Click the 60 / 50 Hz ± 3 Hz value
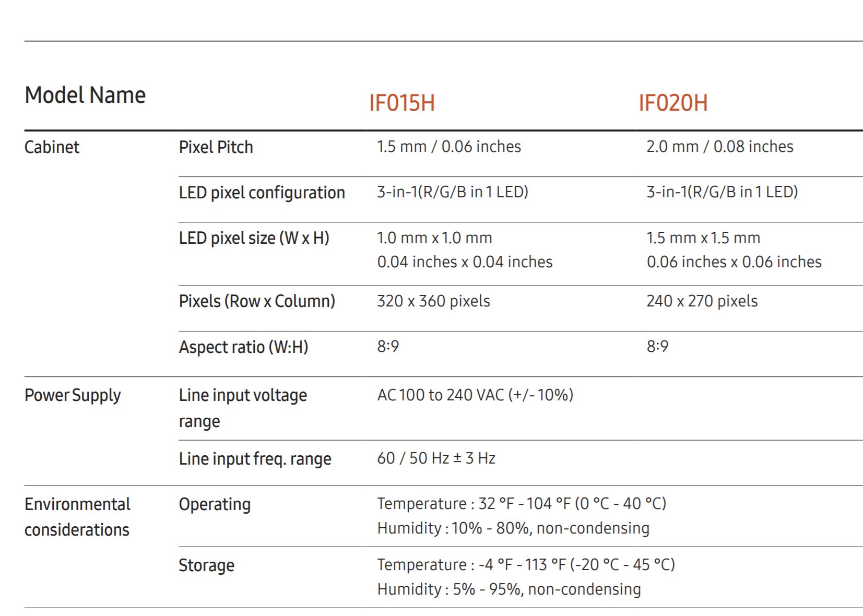 pos(436,458)
